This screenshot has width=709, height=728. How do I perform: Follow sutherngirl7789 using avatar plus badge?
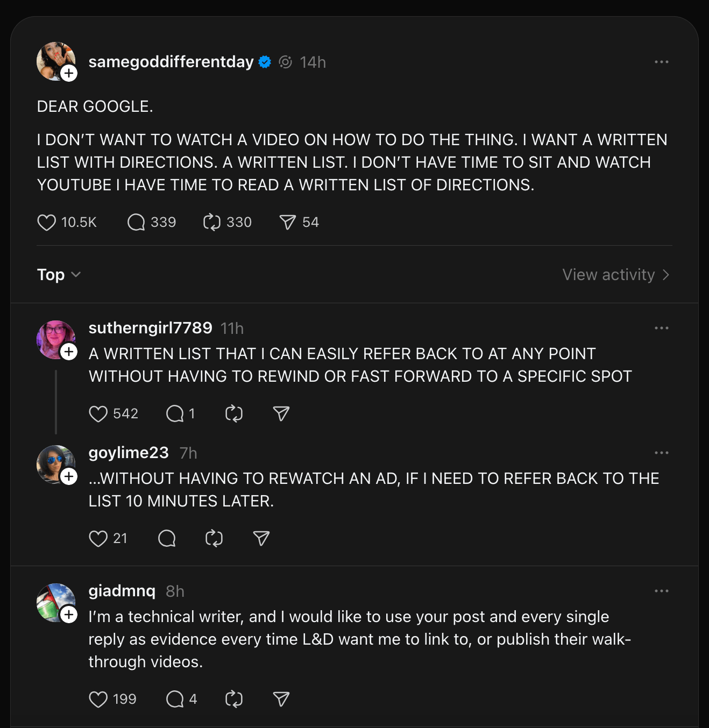pos(69,352)
